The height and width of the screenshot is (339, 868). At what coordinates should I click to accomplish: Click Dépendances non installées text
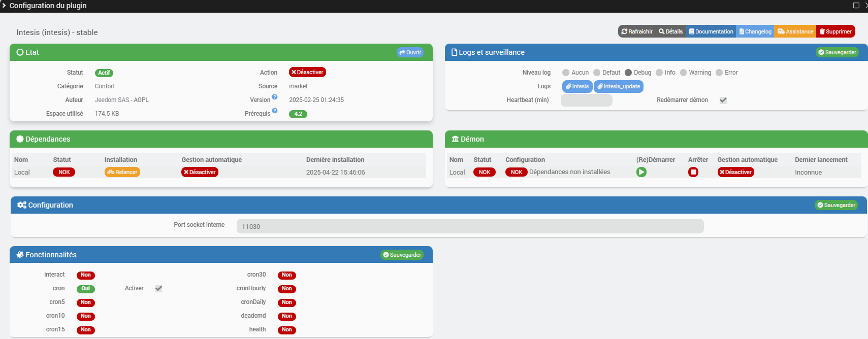point(570,172)
